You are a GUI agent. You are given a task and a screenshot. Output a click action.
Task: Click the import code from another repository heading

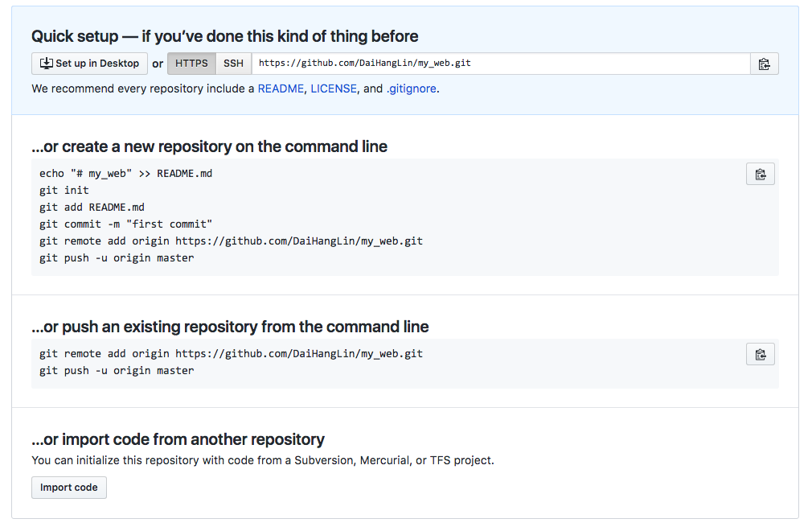point(178,439)
